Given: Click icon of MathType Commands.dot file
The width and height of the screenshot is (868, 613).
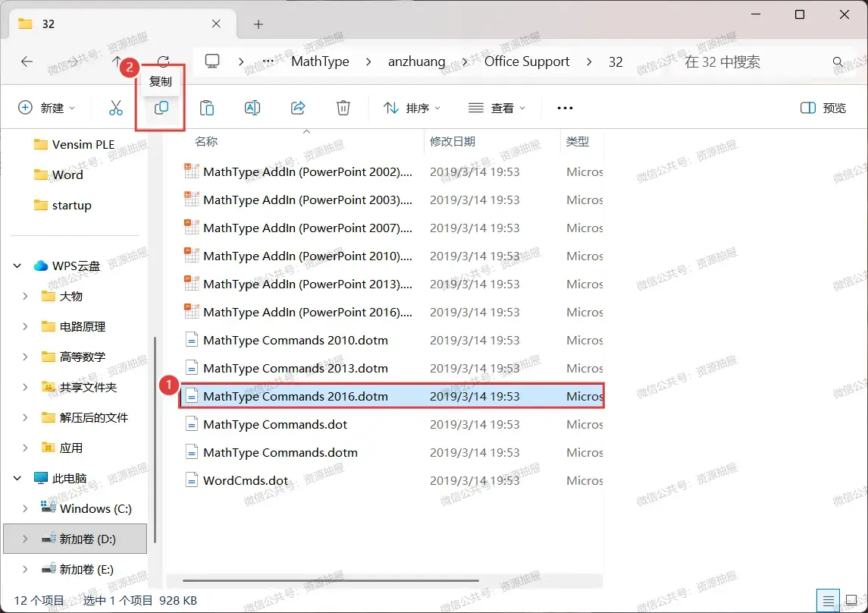Looking at the screenshot, I should click(x=192, y=423).
